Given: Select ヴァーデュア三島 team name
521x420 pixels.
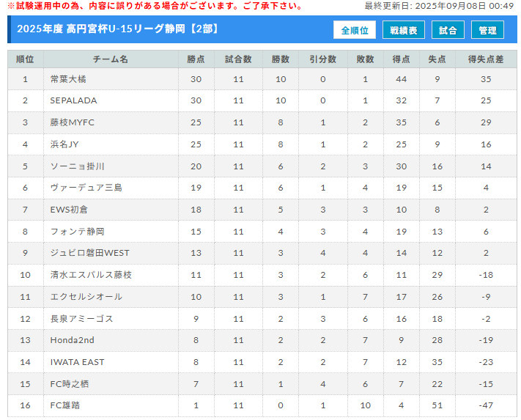Looking at the screenshot, I should pos(86,188).
